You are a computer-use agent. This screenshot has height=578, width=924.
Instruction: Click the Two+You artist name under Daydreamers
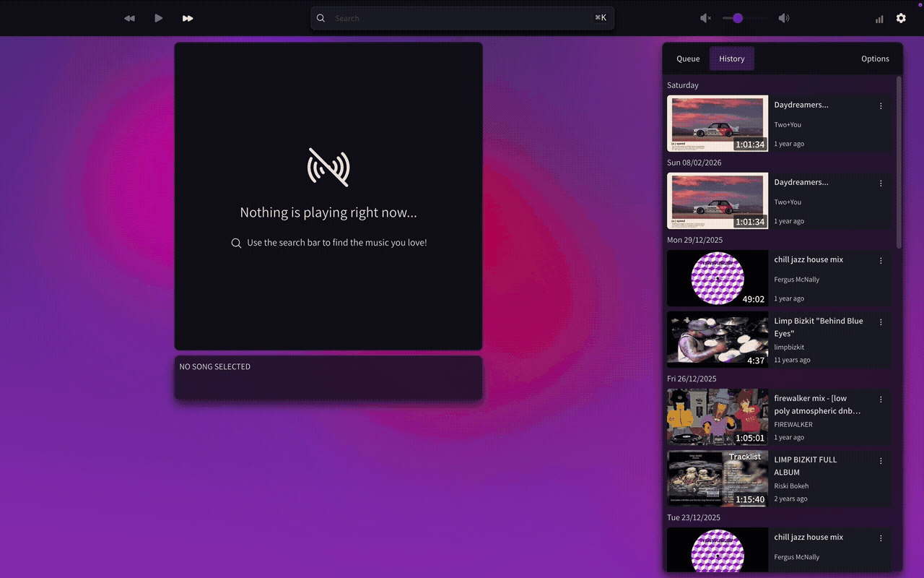787,124
